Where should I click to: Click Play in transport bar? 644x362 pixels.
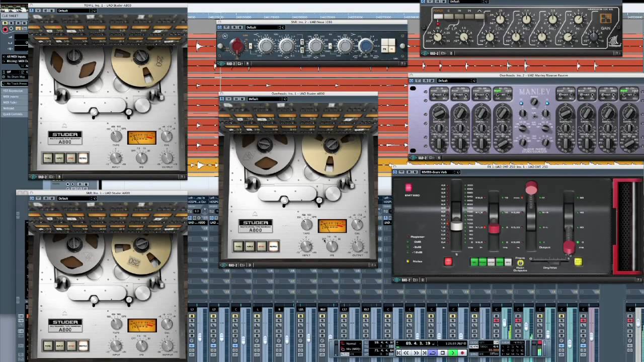(453, 353)
